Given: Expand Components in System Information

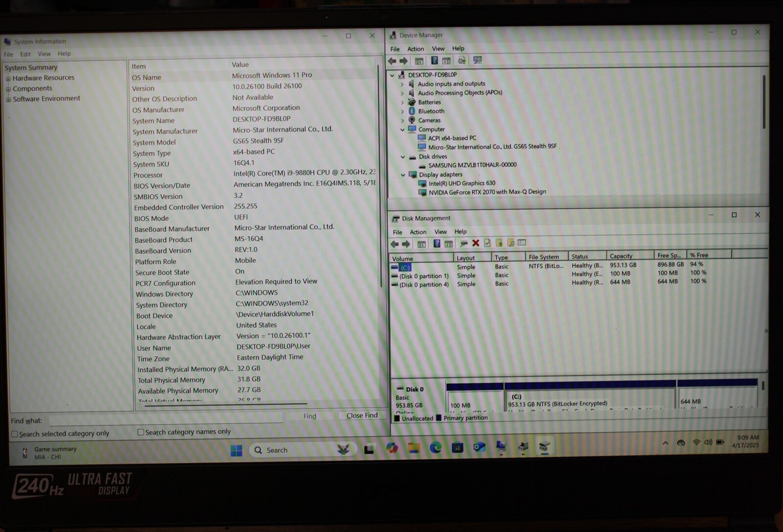Looking at the screenshot, I should tap(8, 89).
